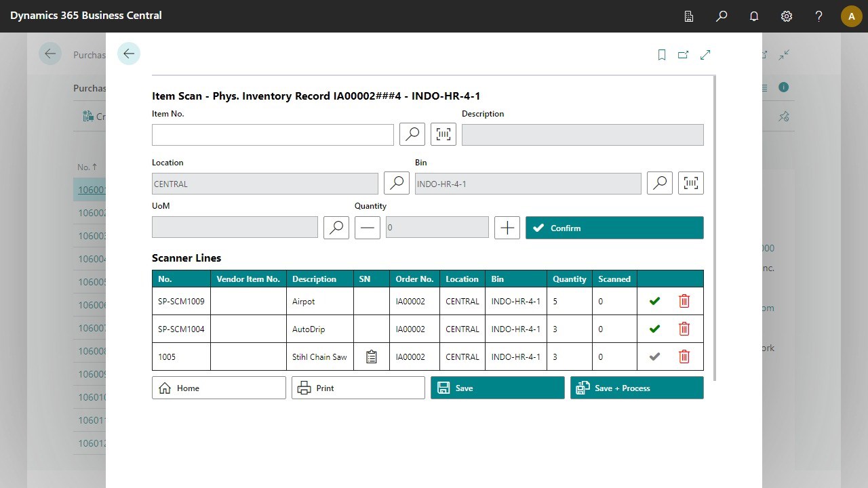Delete the SP-SCM1009 scanner line

pos(684,300)
